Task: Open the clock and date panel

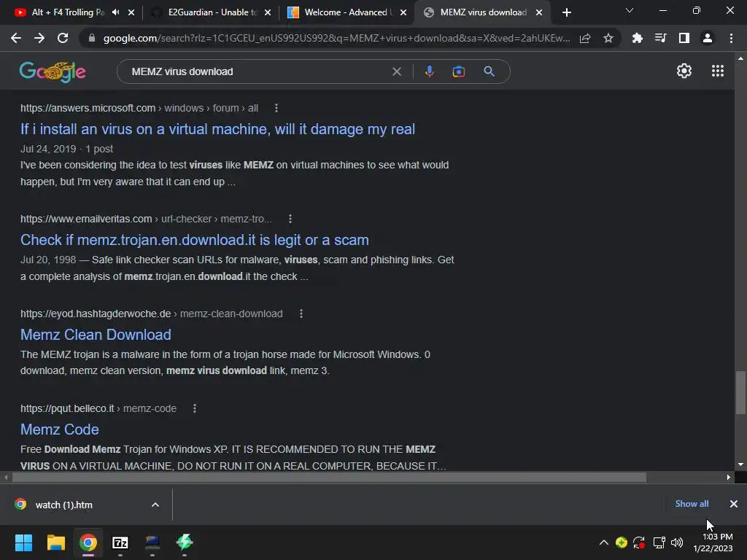Action: [713, 542]
